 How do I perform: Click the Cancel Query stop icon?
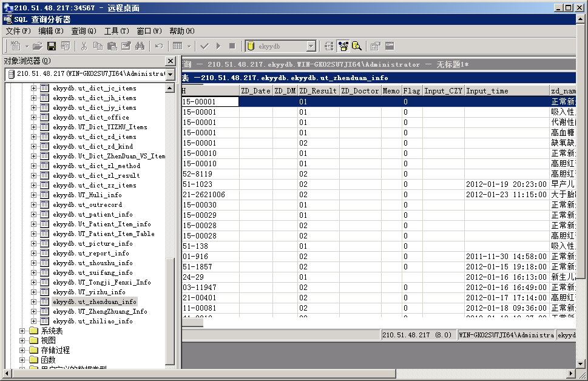[232, 46]
